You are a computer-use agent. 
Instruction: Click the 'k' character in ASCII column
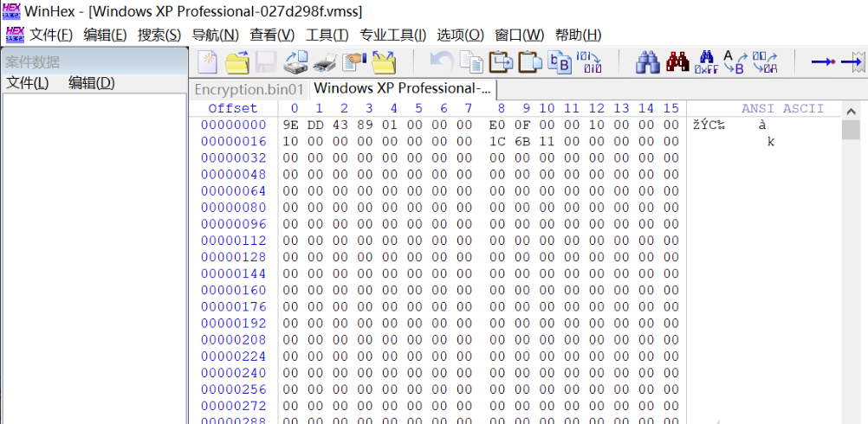(x=770, y=142)
